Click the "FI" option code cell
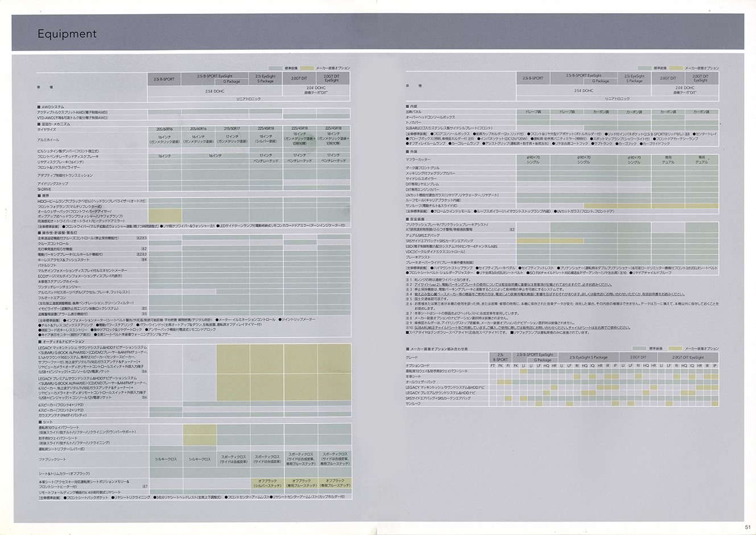 click(509, 365)
